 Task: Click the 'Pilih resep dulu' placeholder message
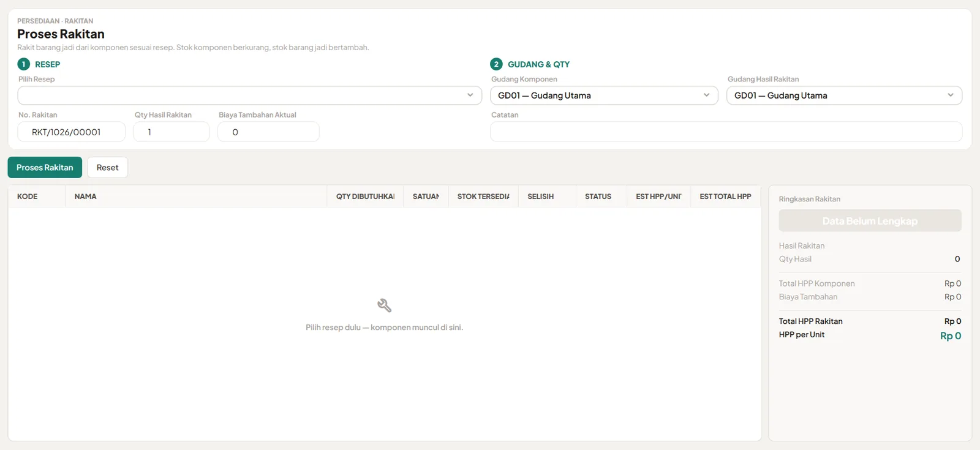[x=385, y=328]
